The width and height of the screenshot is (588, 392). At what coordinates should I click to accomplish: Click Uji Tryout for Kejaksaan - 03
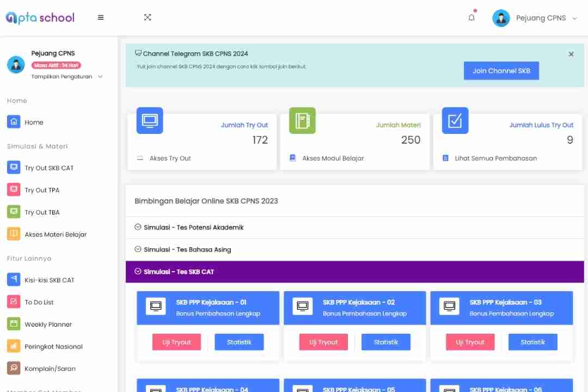coord(470,342)
